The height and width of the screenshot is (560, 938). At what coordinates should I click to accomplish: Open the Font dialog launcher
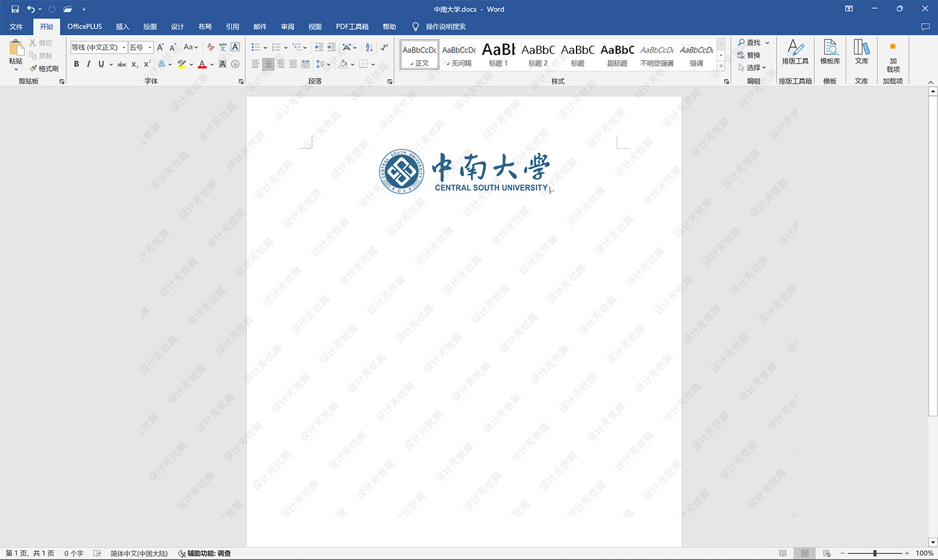[x=241, y=82]
